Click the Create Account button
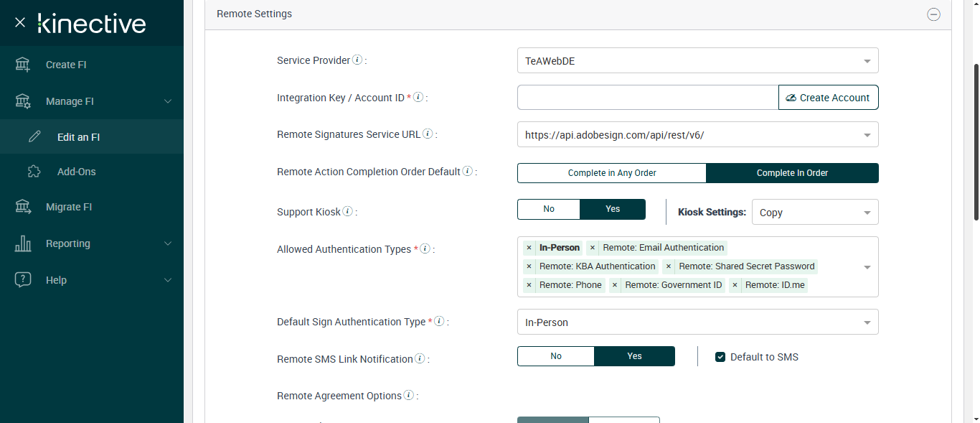Screen dimensions: 980x423 pos(828,98)
